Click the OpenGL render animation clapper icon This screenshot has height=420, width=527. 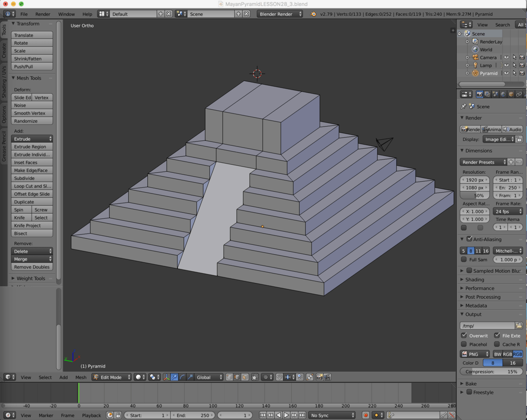tap(327, 377)
